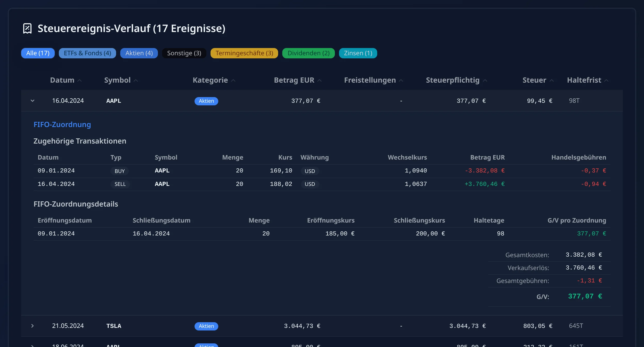
Task: Click the 645T Haltefrist value
Action: point(576,326)
